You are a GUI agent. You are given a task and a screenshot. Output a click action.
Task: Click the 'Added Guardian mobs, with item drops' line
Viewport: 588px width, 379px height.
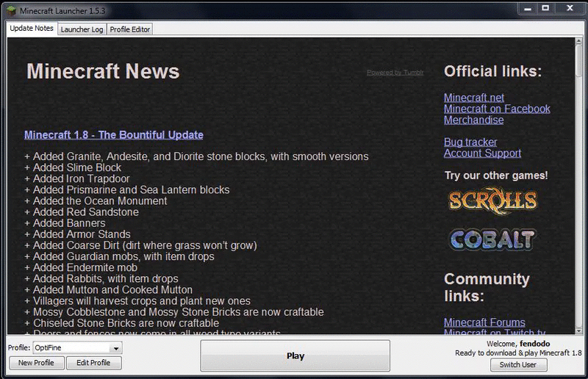click(119, 256)
